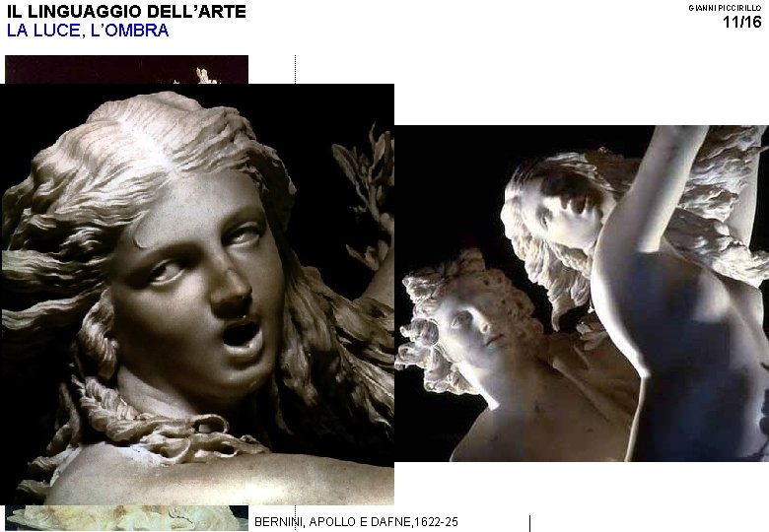Click the author name "GIANNI PICCIRILLO"
This screenshot has width=769, height=532.
coord(725,8)
